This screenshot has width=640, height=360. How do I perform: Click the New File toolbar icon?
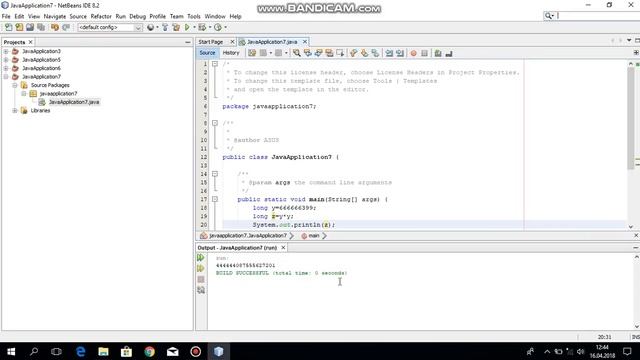[x=8, y=27]
